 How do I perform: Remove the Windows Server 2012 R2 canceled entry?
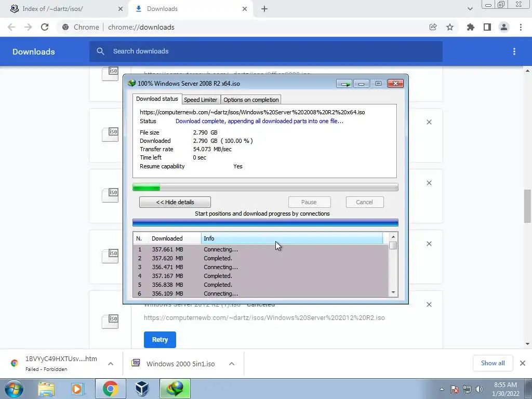[429, 304]
